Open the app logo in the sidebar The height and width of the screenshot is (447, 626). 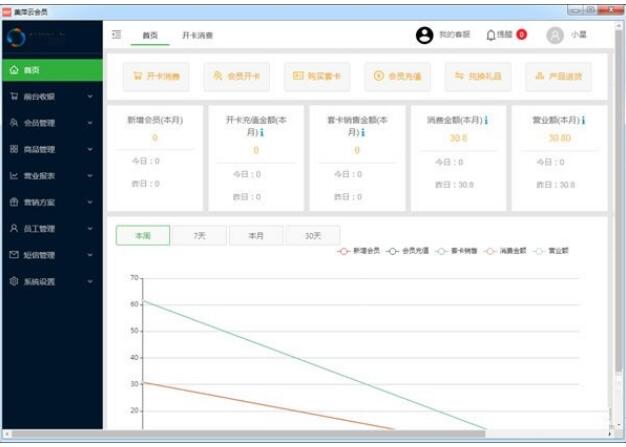click(16, 37)
